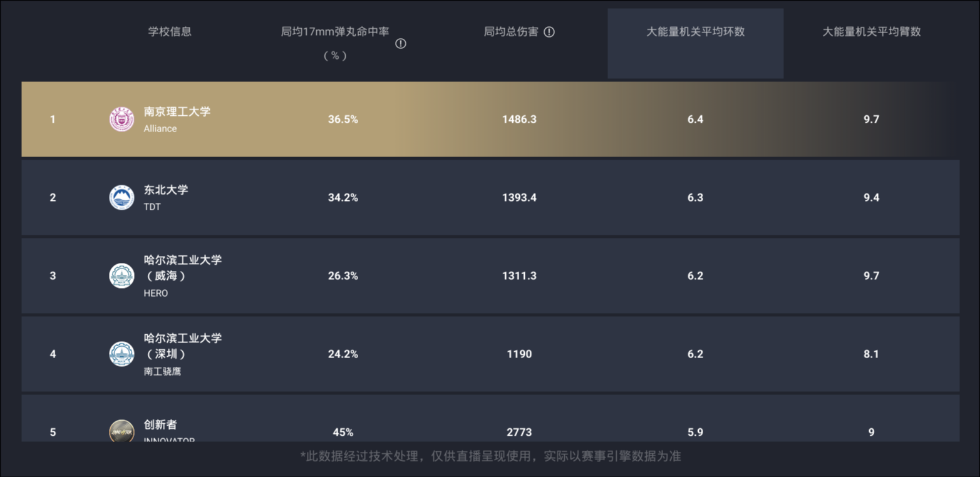Viewport: 980px width, 477px height.
Task: Open 南京理工大学 team name link
Action: tap(177, 111)
